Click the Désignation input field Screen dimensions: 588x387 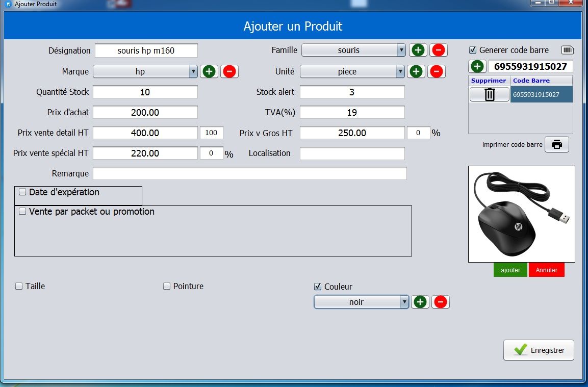coord(146,50)
